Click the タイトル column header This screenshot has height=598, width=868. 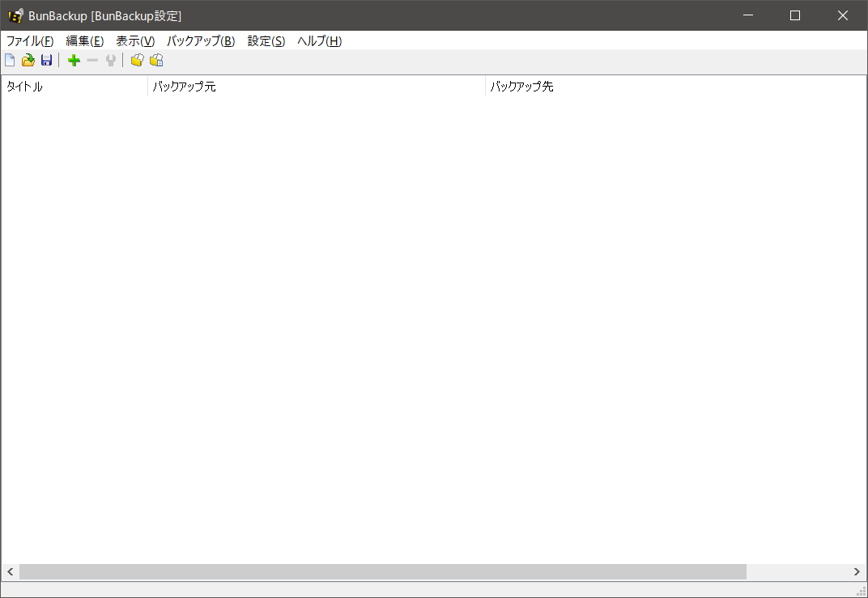24,87
